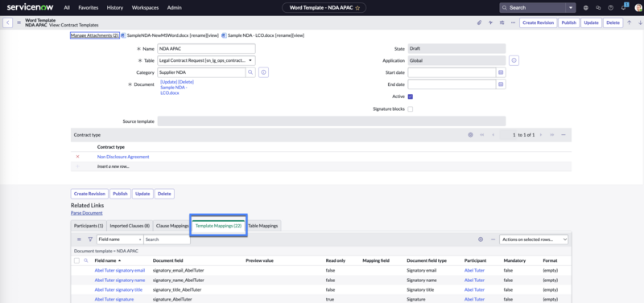Open the Table dropdown Legal Contract Request
644x303 pixels.
pos(207,61)
